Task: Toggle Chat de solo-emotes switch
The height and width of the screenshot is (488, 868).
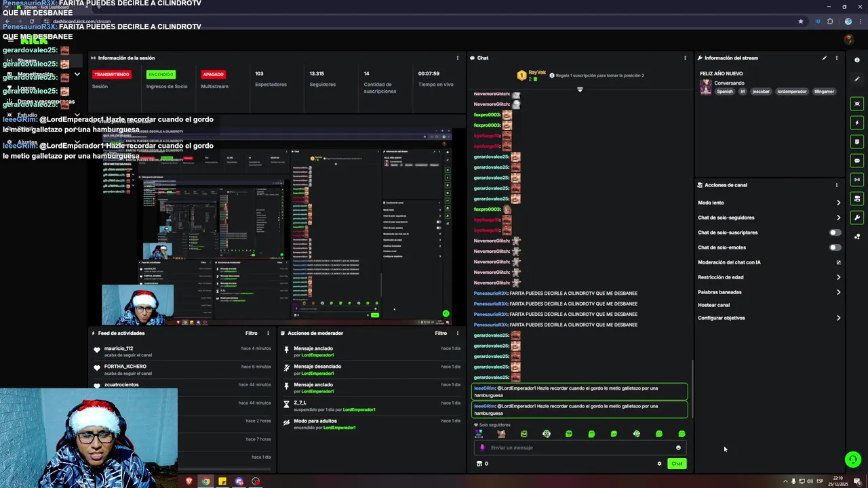Action: (x=835, y=247)
